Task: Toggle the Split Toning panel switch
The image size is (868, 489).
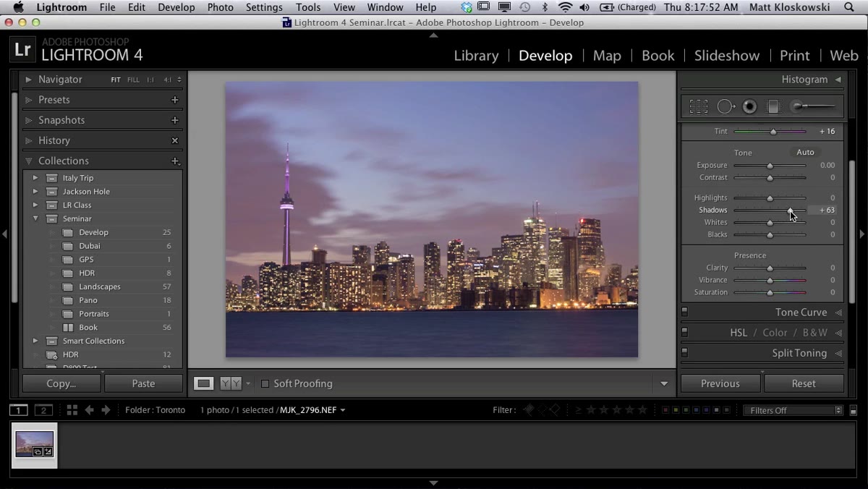Action: click(x=684, y=353)
